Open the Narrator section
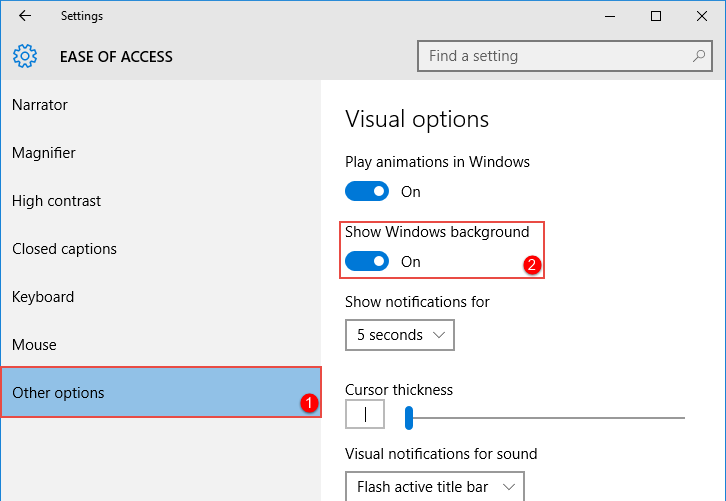The image size is (726, 501). [161, 105]
